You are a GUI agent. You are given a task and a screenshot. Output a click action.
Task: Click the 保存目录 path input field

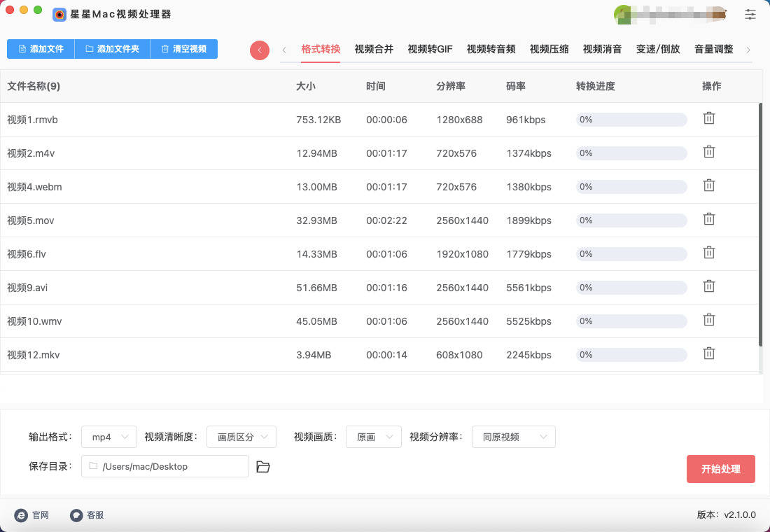(x=165, y=466)
